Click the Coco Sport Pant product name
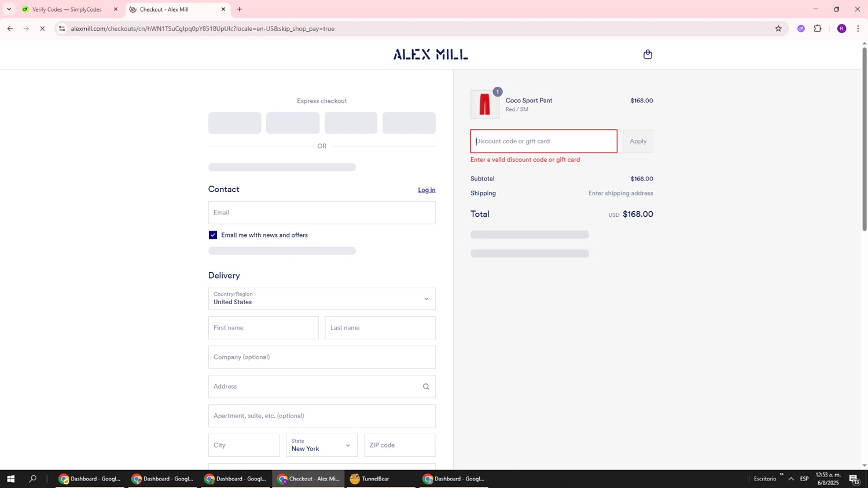Viewport: 868px width, 488px height. coord(529,101)
